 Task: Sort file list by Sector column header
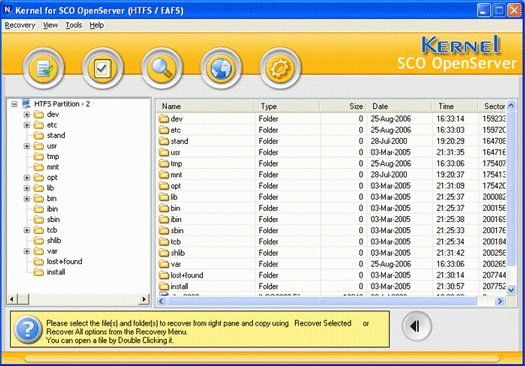point(492,106)
